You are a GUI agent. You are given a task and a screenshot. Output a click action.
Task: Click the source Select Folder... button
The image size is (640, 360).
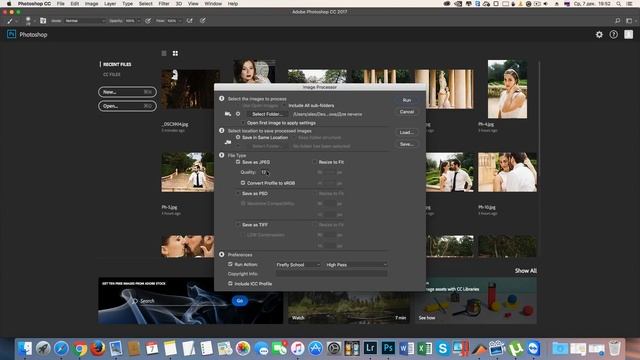pyautogui.click(x=267, y=114)
